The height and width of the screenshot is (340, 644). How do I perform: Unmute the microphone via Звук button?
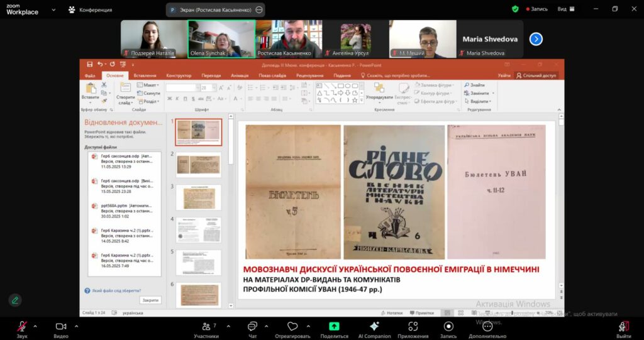pos(22,329)
